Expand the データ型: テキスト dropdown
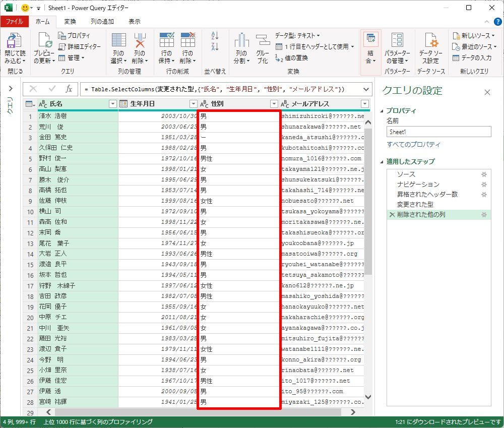504x428 pixels. click(297, 35)
